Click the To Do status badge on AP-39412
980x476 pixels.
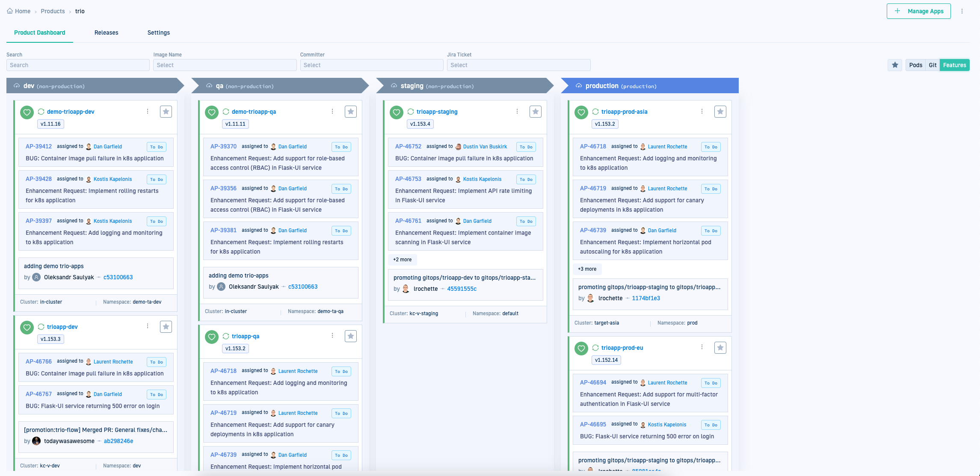point(156,147)
